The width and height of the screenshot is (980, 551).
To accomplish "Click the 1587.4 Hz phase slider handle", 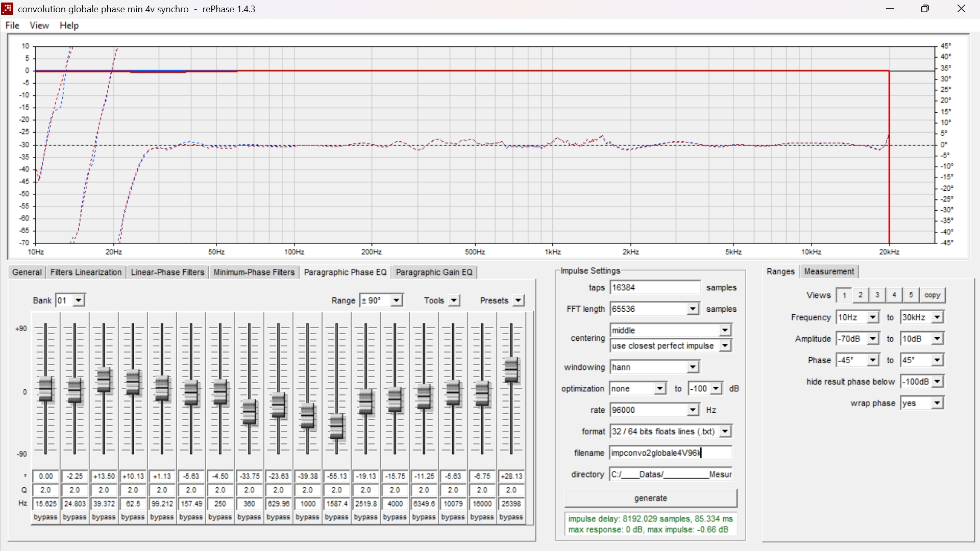I will 337,427.
